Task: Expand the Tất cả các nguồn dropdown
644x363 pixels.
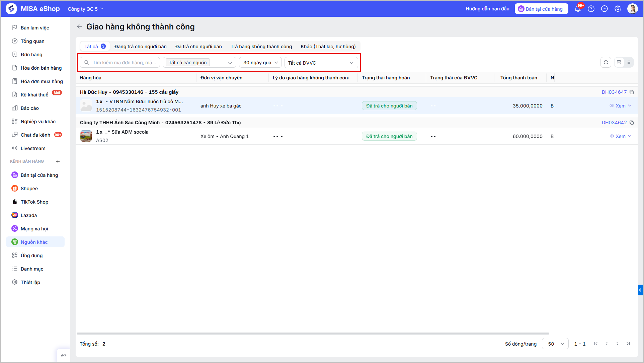Action: [199, 63]
